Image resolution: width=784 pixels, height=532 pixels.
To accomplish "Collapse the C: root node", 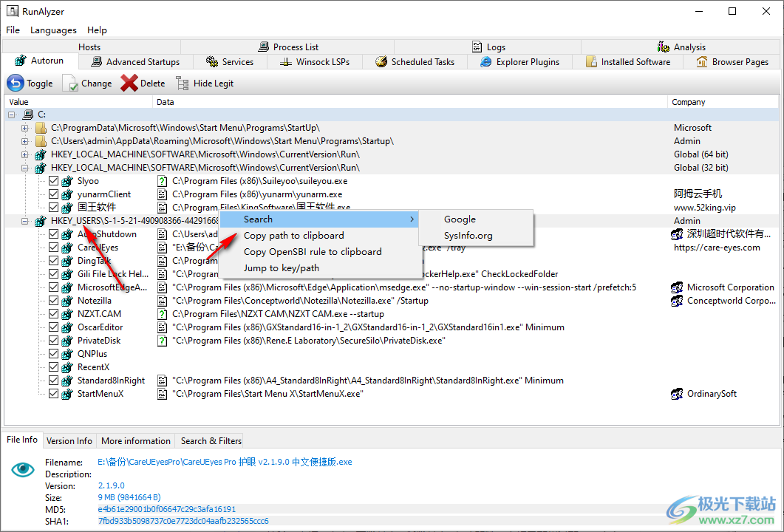I will tap(12, 115).
